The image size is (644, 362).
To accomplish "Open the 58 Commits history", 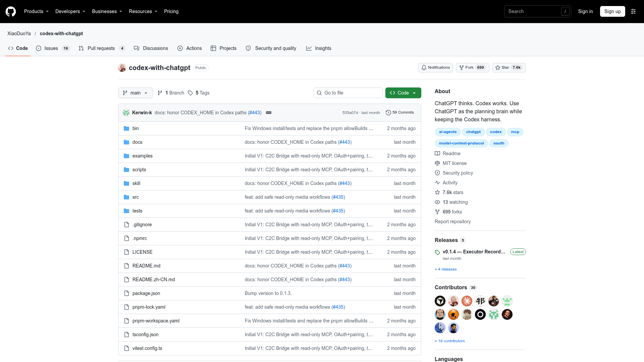I will [400, 113].
